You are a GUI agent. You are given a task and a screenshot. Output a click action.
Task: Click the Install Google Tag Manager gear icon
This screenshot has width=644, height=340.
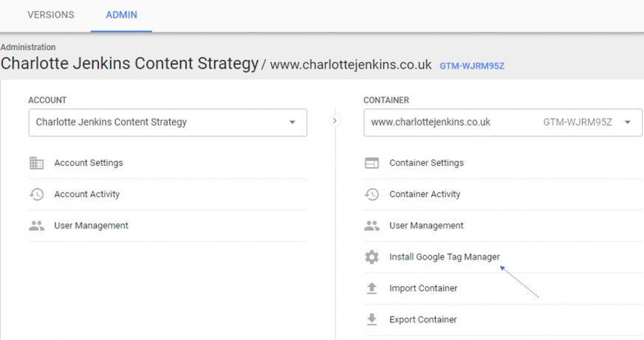coord(371,257)
